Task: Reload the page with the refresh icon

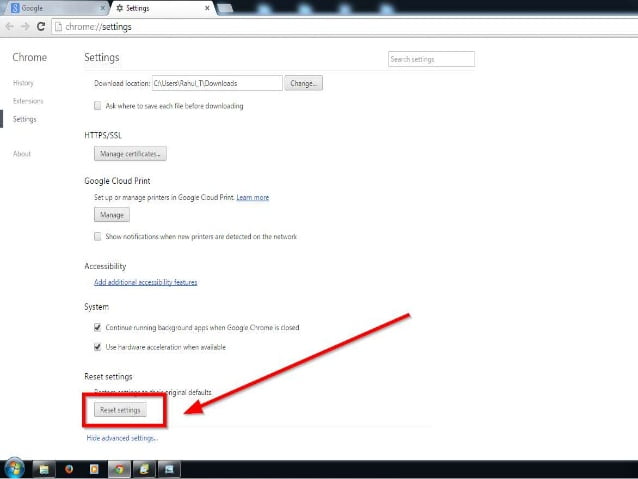Action: pyautogui.click(x=41, y=27)
